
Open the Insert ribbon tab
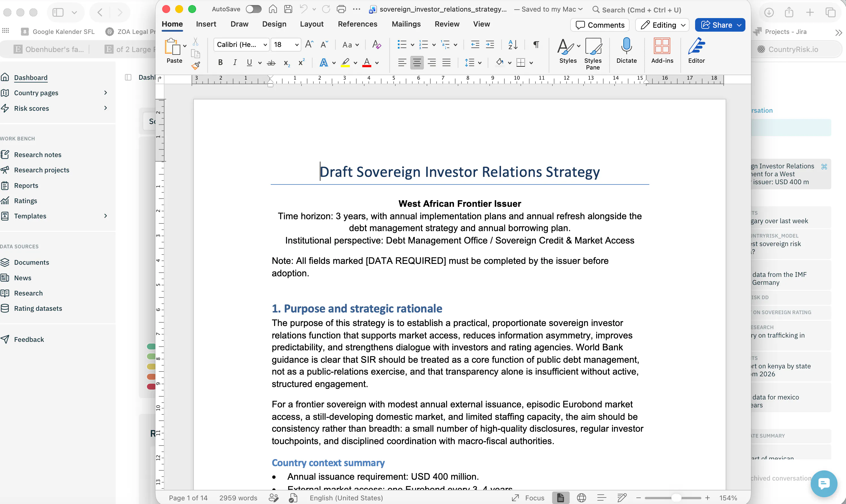point(206,24)
